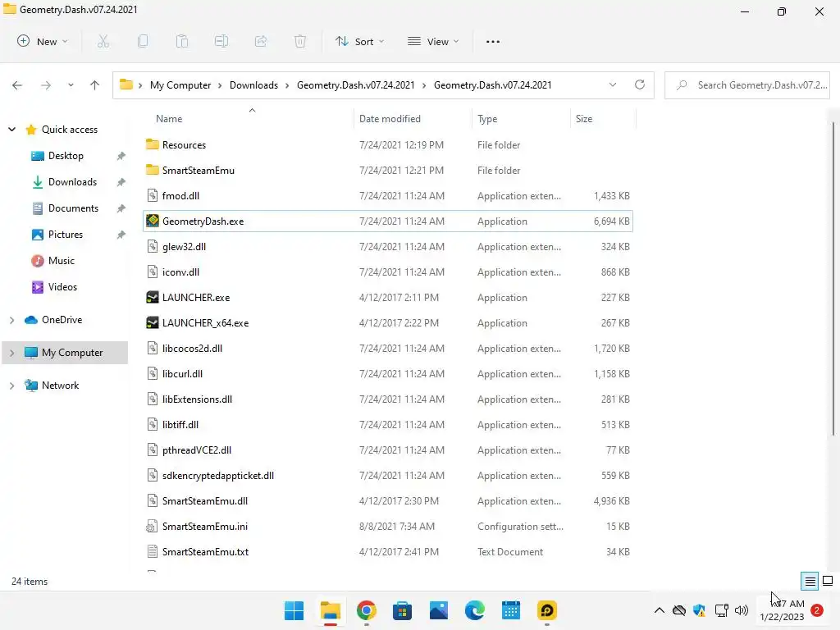
Task: Open Downloads in Quick access sidebar
Action: click(72, 181)
